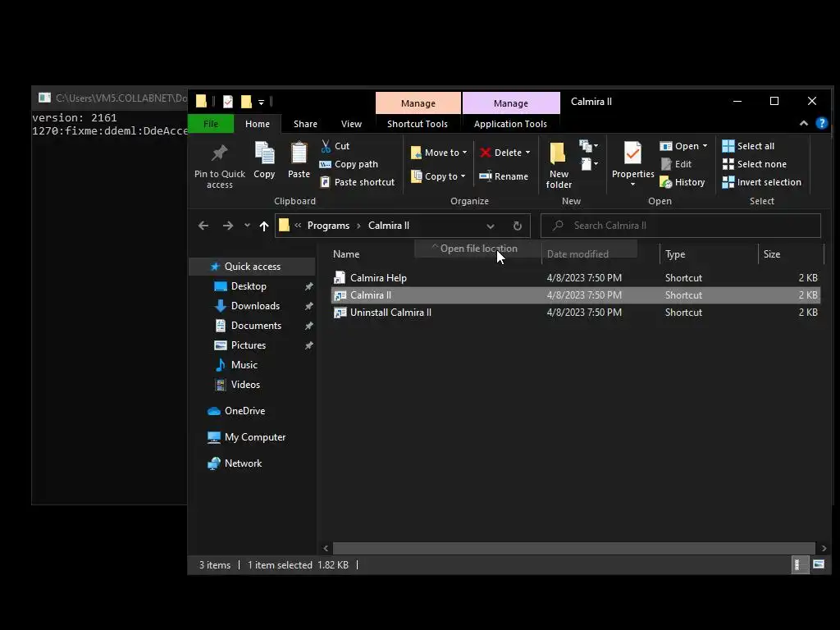Open the Application Tools tab
The width and height of the screenshot is (840, 630).
(510, 124)
